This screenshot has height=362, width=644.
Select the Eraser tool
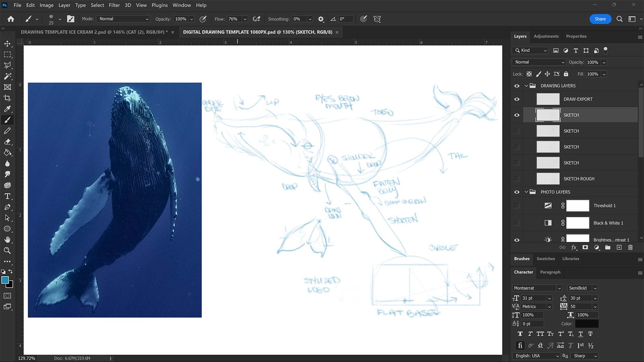7,142
